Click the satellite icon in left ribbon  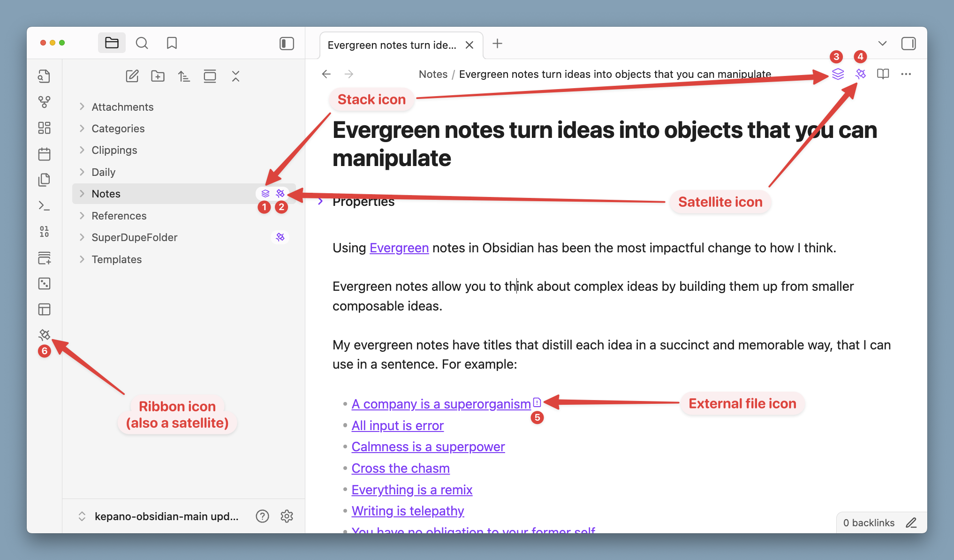pyautogui.click(x=45, y=334)
